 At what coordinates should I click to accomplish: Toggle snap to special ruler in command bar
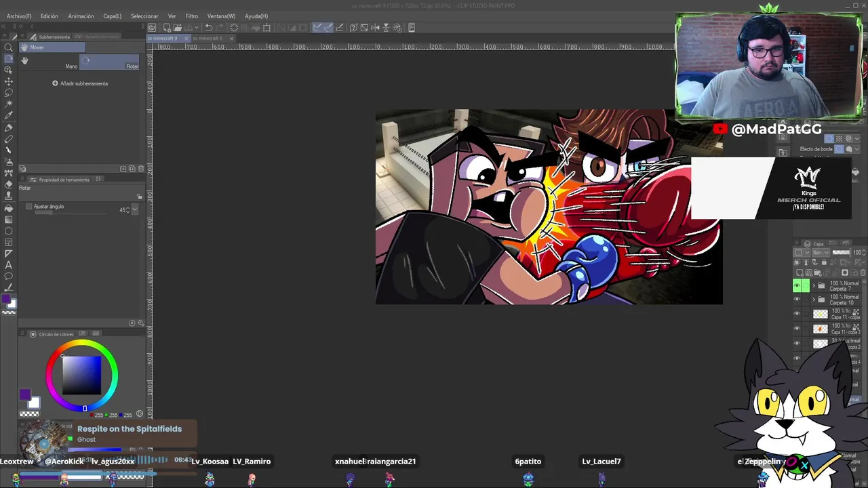pyautogui.click(x=328, y=28)
